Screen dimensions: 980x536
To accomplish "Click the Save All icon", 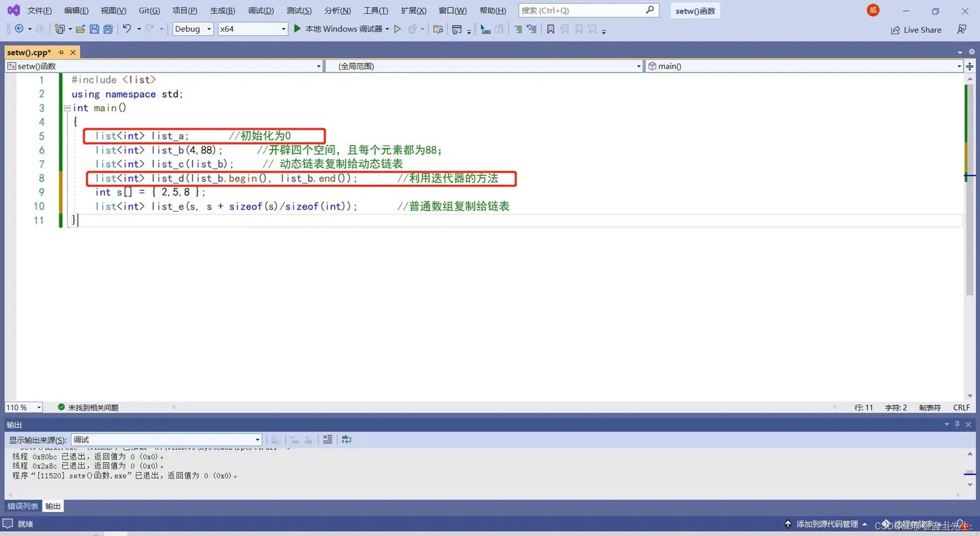I will pyautogui.click(x=108, y=29).
